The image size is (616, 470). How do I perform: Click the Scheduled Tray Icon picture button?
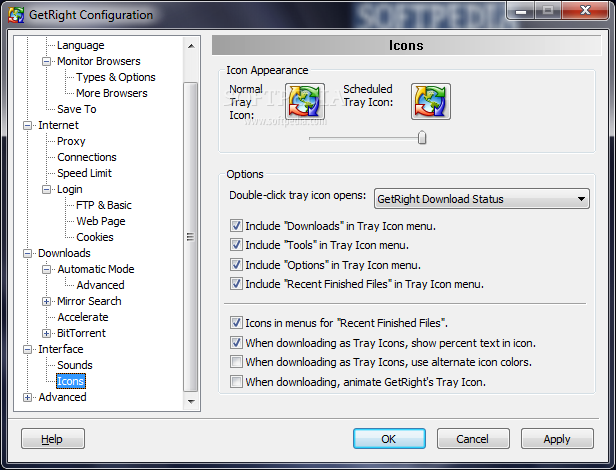click(x=431, y=101)
